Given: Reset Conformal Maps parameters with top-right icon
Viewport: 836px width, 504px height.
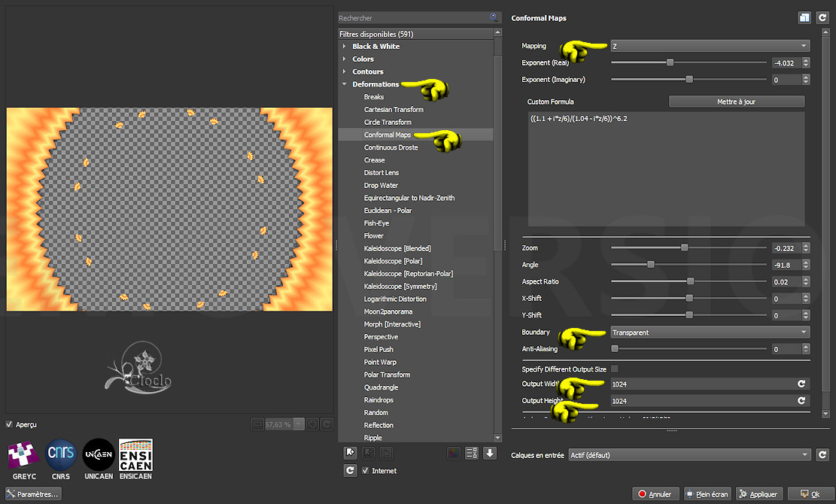Looking at the screenshot, I should pyautogui.click(x=822, y=18).
